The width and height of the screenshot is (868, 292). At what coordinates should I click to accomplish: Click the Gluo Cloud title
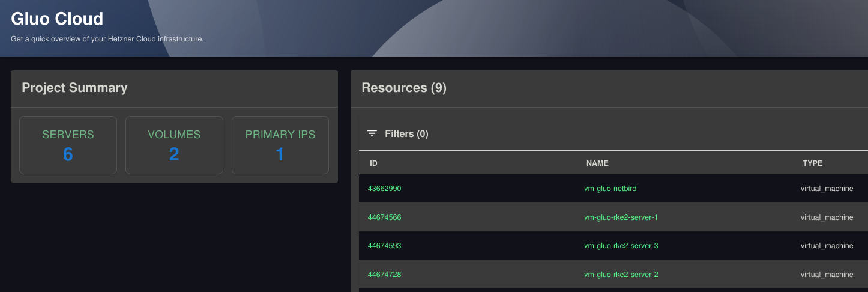pyautogui.click(x=57, y=19)
